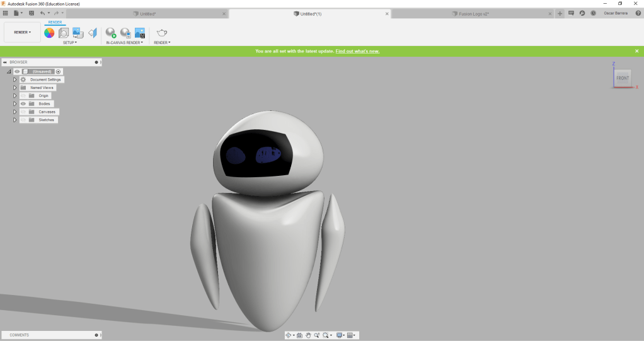Open the Appearance color wheel tool
The height and width of the screenshot is (341, 644).
pos(49,33)
